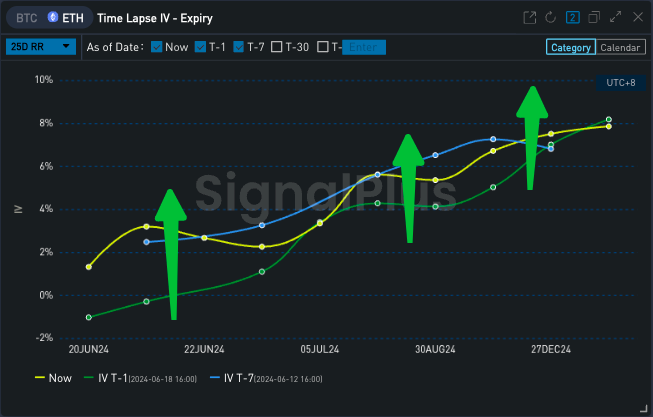Duplicate the chart panel

coord(593,18)
